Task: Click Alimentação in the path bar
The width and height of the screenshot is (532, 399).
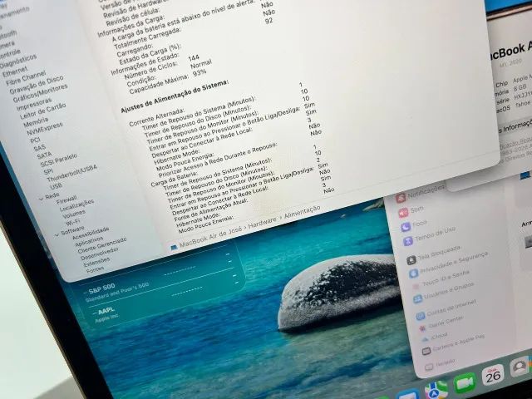Action: [303, 211]
